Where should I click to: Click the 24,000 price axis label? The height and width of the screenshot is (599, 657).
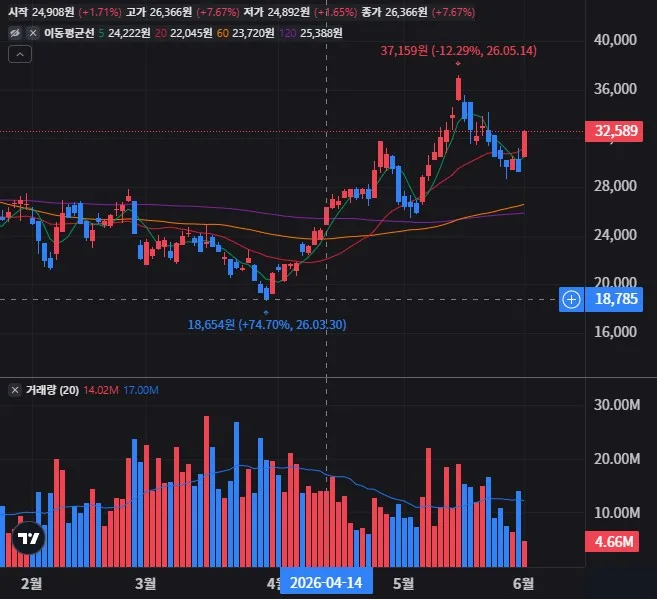click(x=615, y=235)
